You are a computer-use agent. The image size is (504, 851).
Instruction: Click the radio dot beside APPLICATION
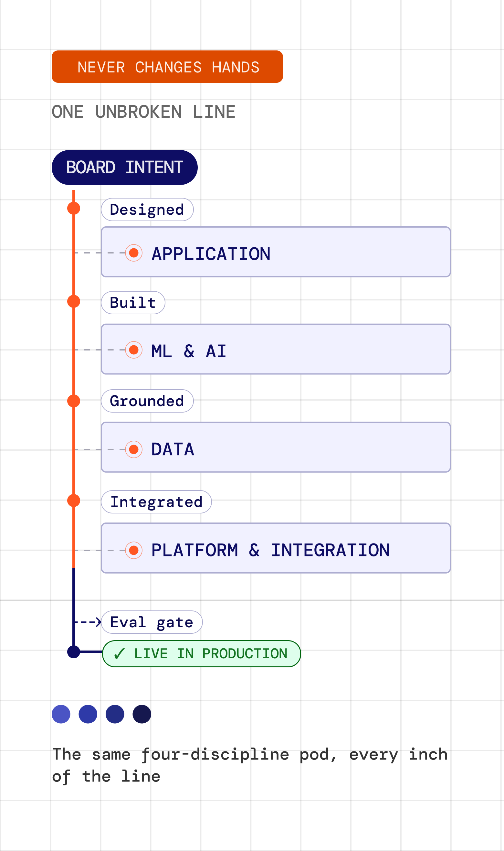click(134, 253)
